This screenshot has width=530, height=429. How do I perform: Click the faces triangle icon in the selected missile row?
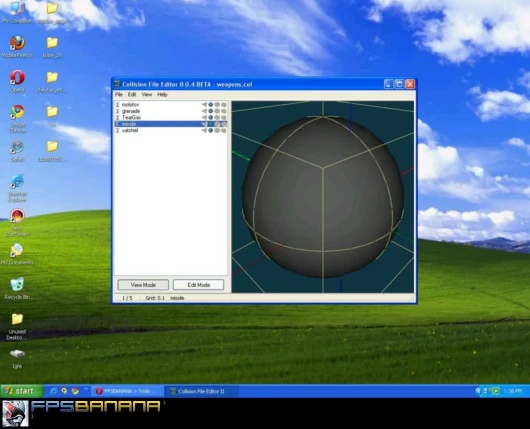point(204,124)
